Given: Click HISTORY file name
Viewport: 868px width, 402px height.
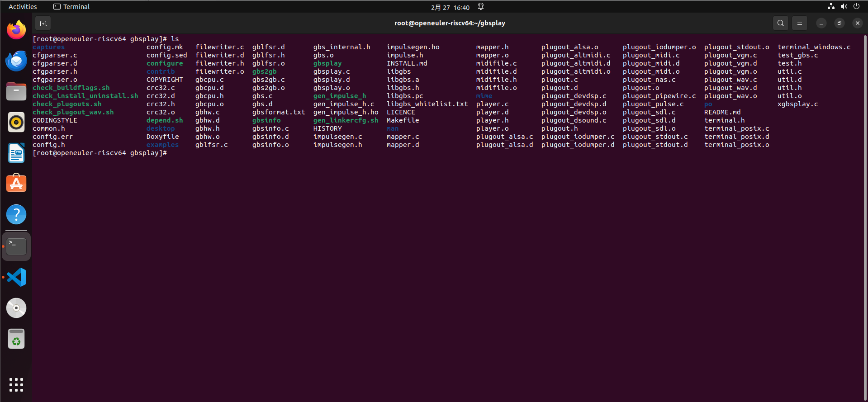Looking at the screenshot, I should tap(327, 128).
